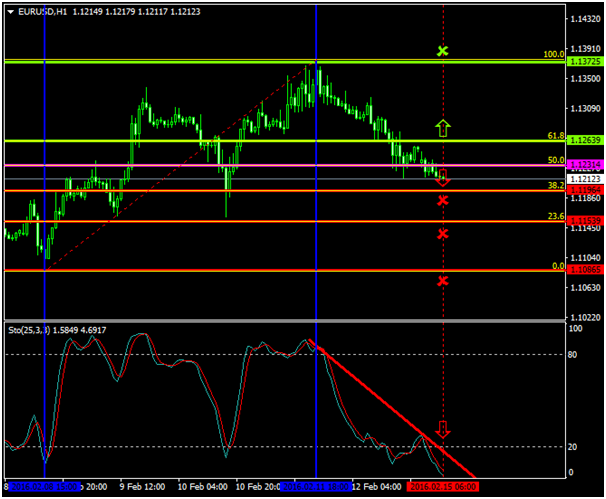Click the grey 1.12123 current price label
606x499 pixels.
583,178
